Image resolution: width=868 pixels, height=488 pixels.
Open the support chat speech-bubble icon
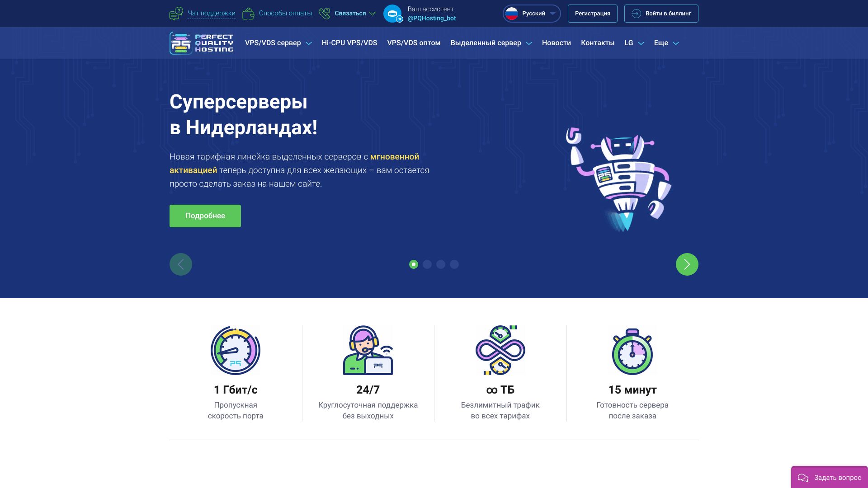(x=176, y=14)
